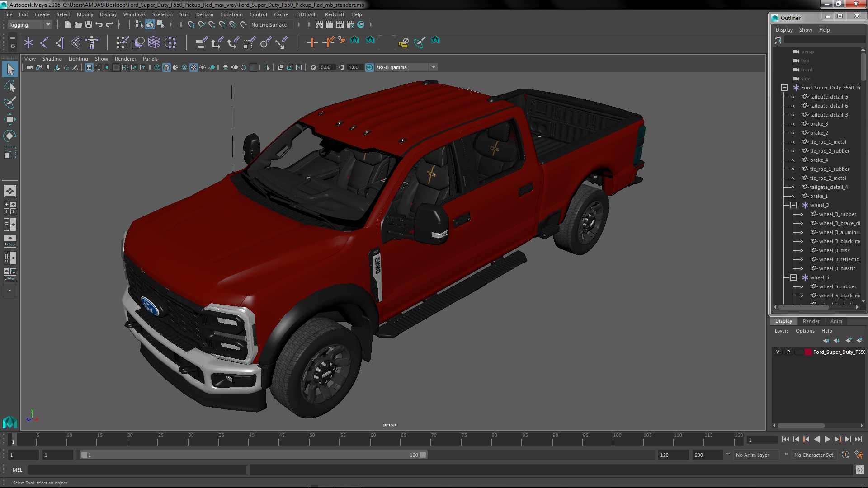868x488 pixels.
Task: Switch to the Anim layer tab
Action: (836, 321)
